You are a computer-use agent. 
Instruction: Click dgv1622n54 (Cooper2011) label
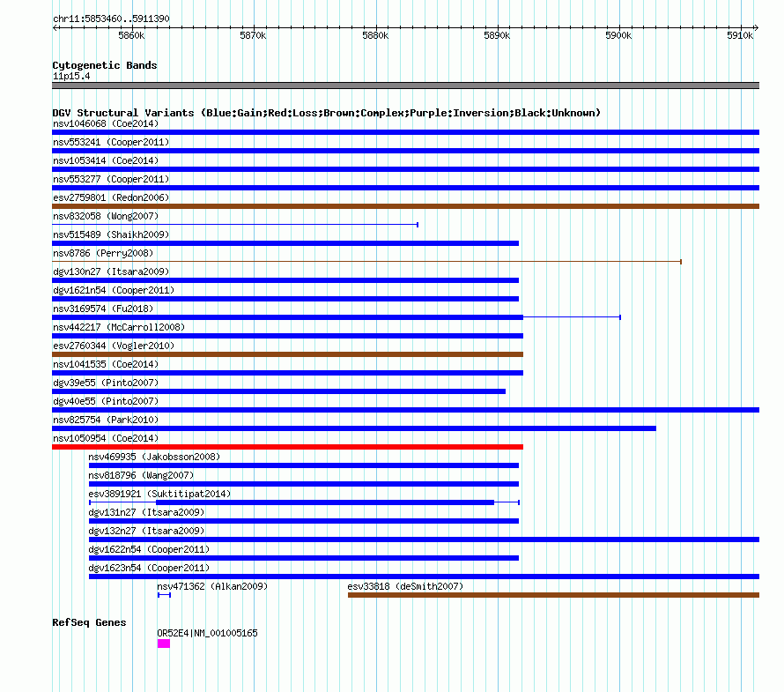pyautogui.click(x=149, y=549)
